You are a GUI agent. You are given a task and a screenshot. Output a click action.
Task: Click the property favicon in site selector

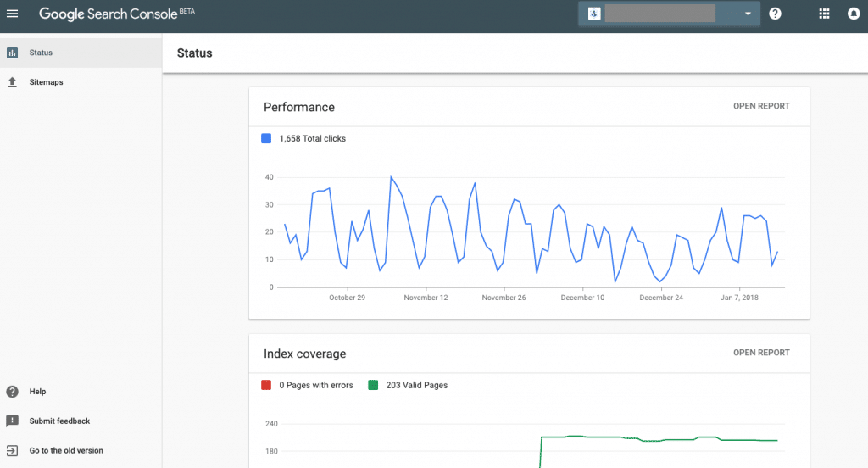595,14
